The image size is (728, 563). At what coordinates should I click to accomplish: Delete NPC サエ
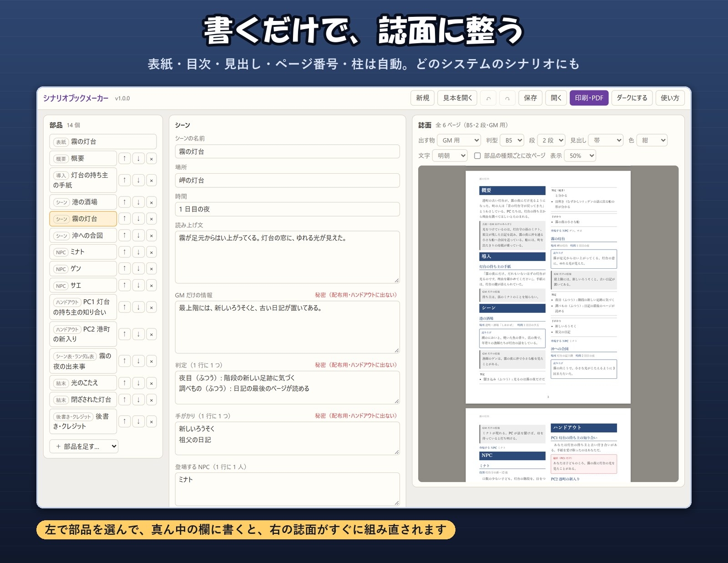click(x=152, y=286)
